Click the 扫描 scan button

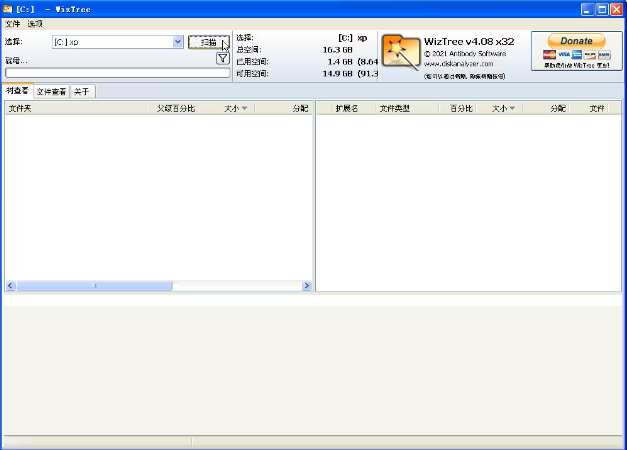click(209, 42)
